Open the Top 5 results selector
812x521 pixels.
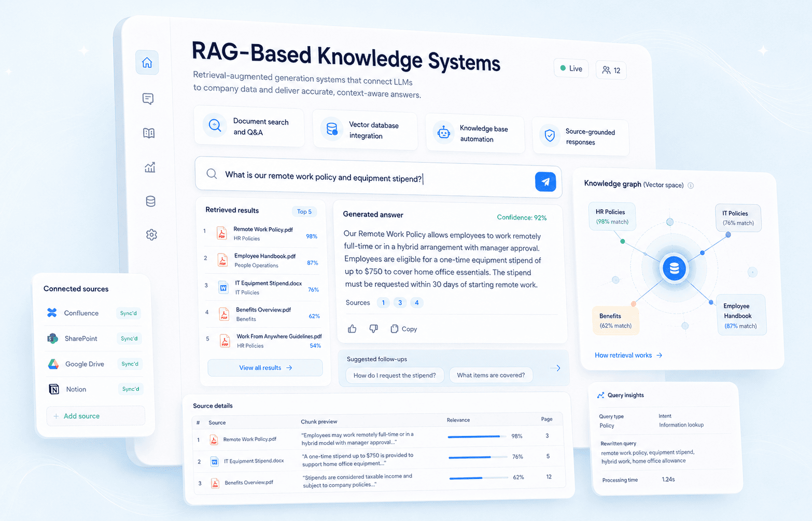[x=304, y=212]
